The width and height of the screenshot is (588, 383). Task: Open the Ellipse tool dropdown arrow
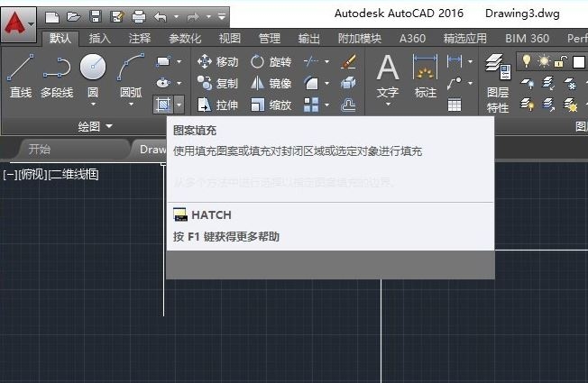click(x=179, y=83)
